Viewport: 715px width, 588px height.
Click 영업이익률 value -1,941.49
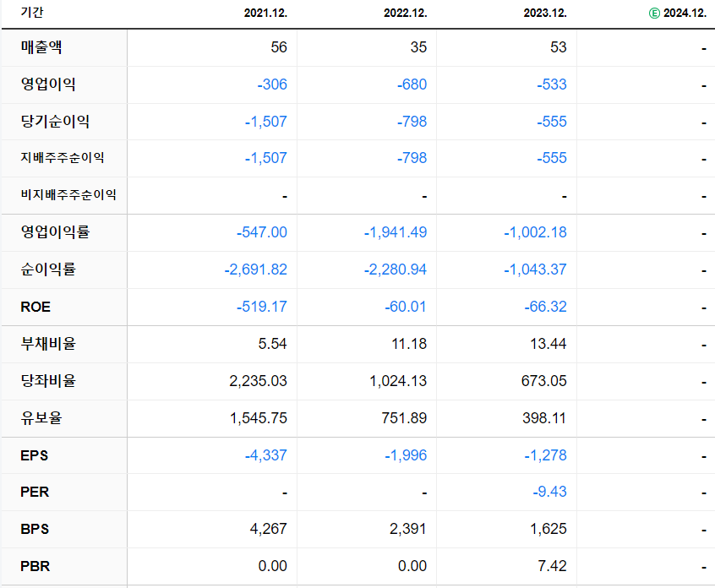(396, 232)
